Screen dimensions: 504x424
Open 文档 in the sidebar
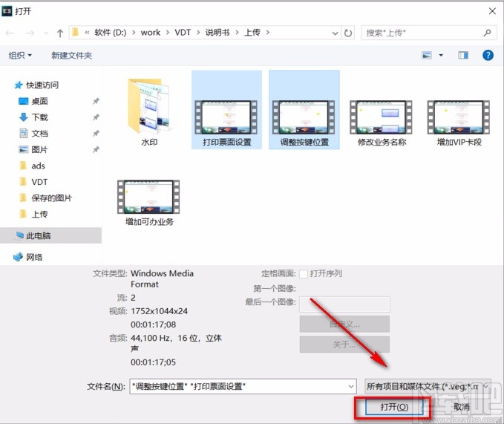(39, 134)
